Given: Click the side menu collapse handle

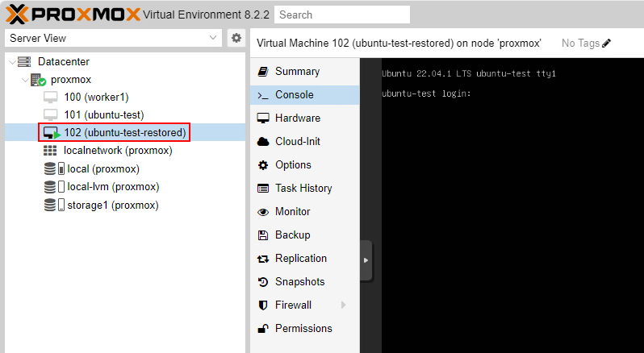Looking at the screenshot, I should coord(366,260).
